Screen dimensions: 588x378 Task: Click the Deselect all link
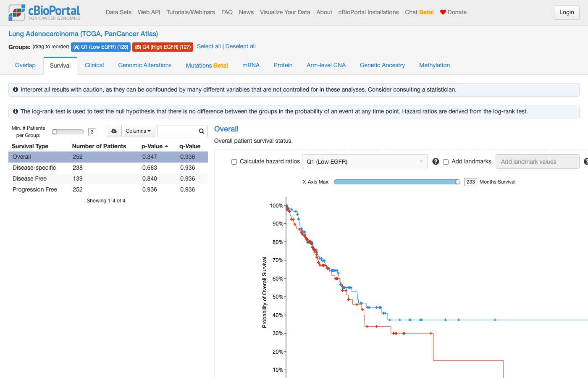point(241,46)
